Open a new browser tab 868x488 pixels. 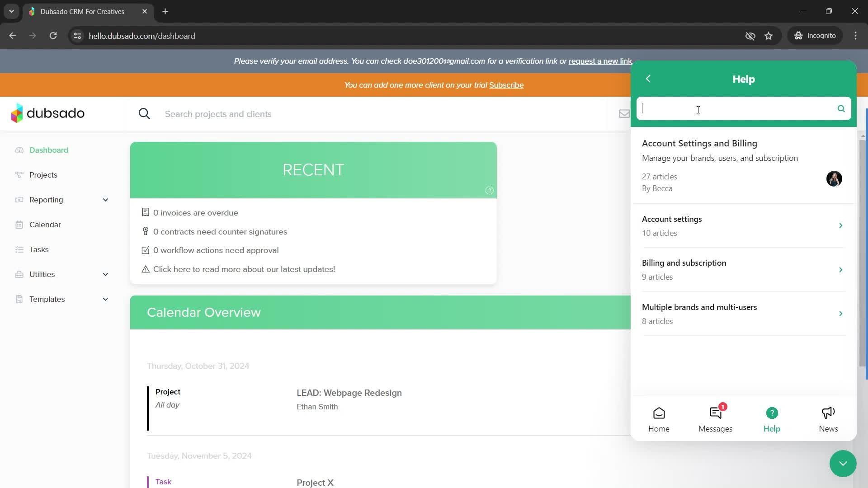point(165,11)
